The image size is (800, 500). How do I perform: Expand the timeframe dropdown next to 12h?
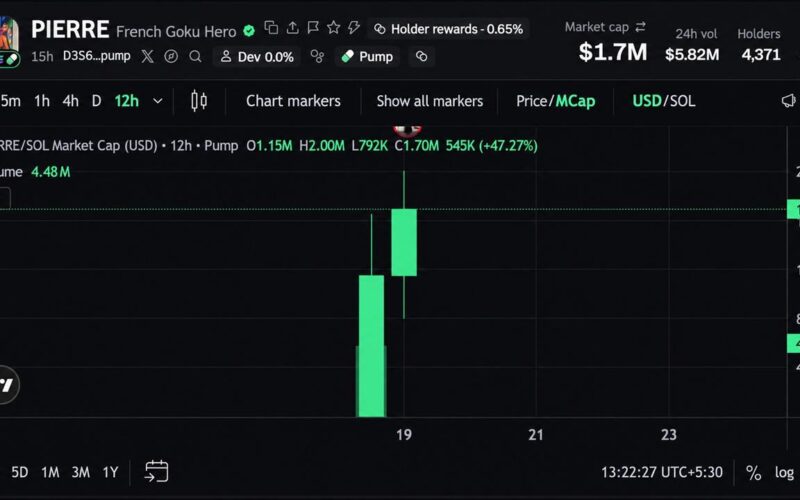pos(158,101)
